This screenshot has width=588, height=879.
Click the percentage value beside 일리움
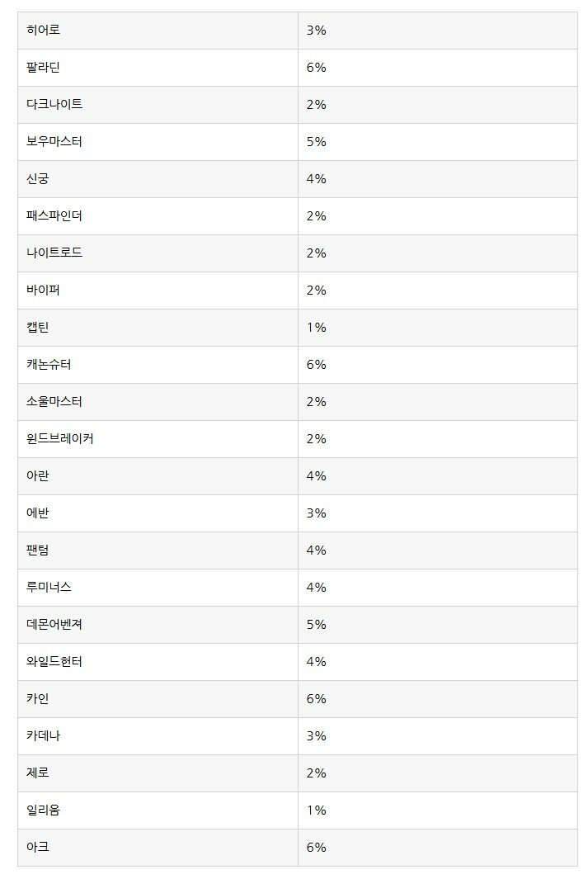click(317, 810)
